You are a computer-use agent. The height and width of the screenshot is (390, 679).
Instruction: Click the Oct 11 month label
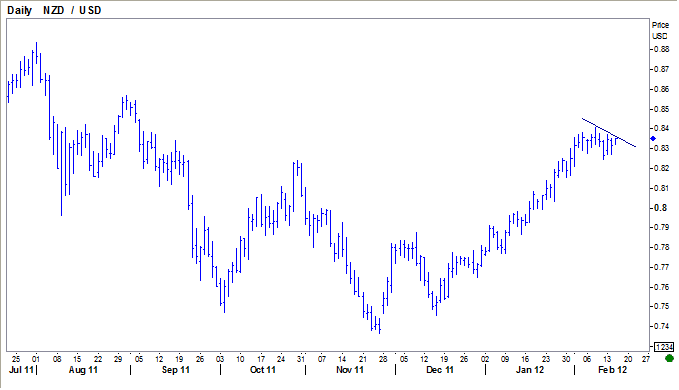(263, 370)
